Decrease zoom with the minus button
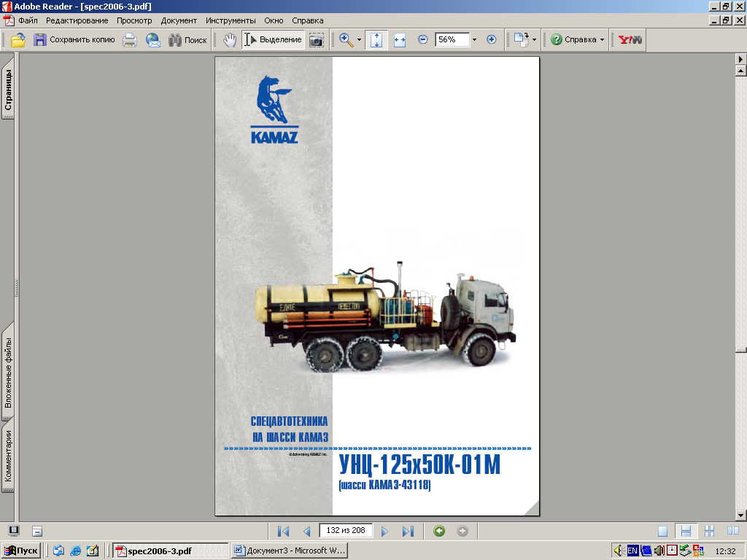The image size is (747, 560). (422, 39)
